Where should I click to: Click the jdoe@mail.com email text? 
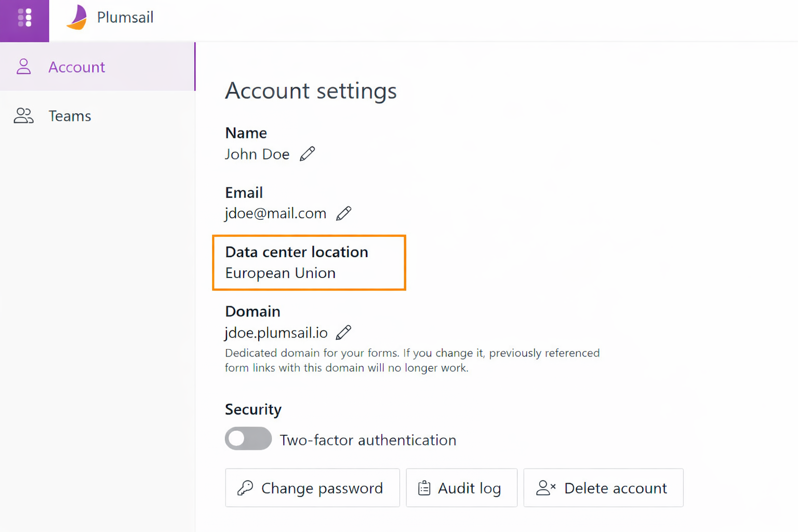(275, 214)
